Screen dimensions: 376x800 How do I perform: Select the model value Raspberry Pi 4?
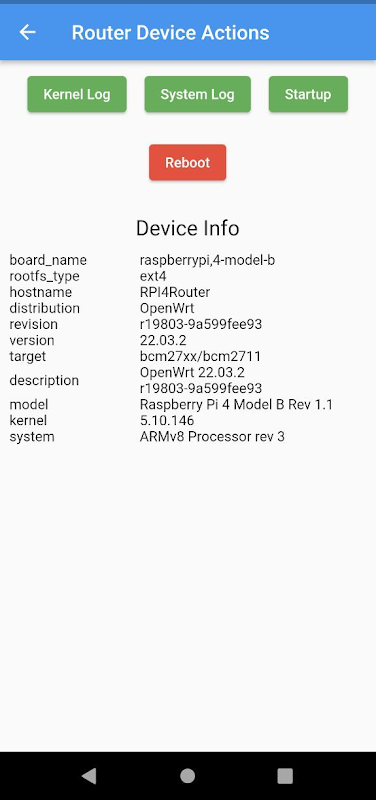click(236, 405)
